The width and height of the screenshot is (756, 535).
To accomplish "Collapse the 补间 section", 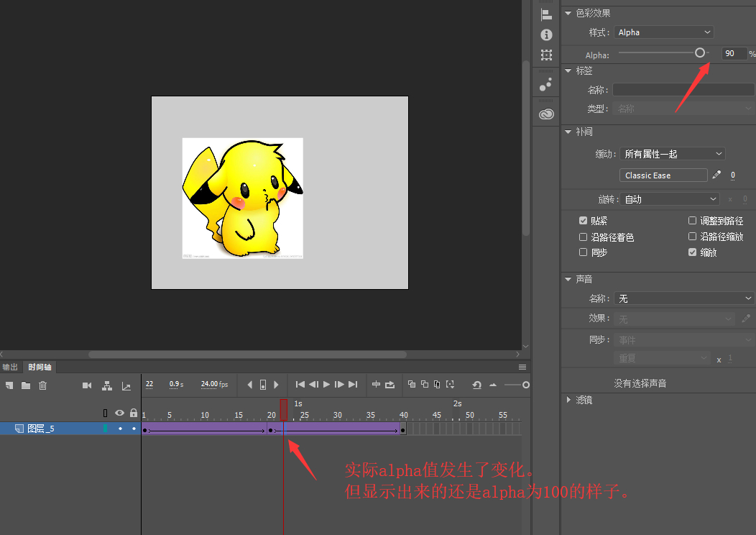I will click(x=568, y=132).
